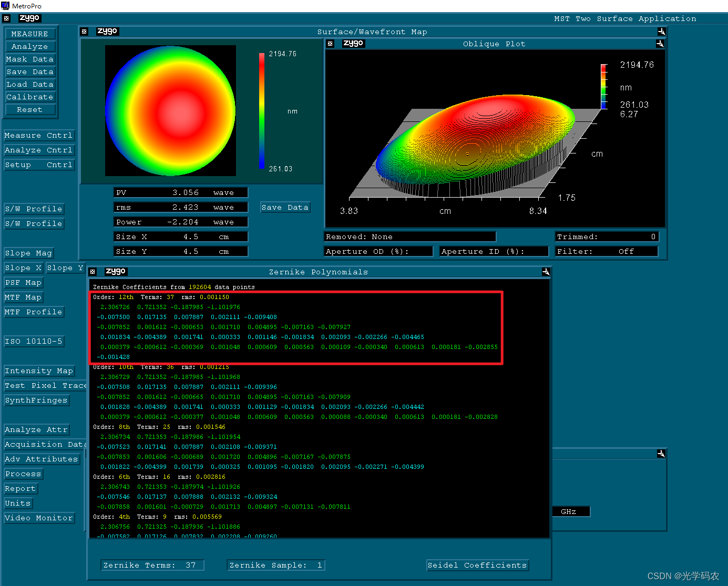Click the pin icon on Surface/Wavefront Map title bar

click(661, 32)
